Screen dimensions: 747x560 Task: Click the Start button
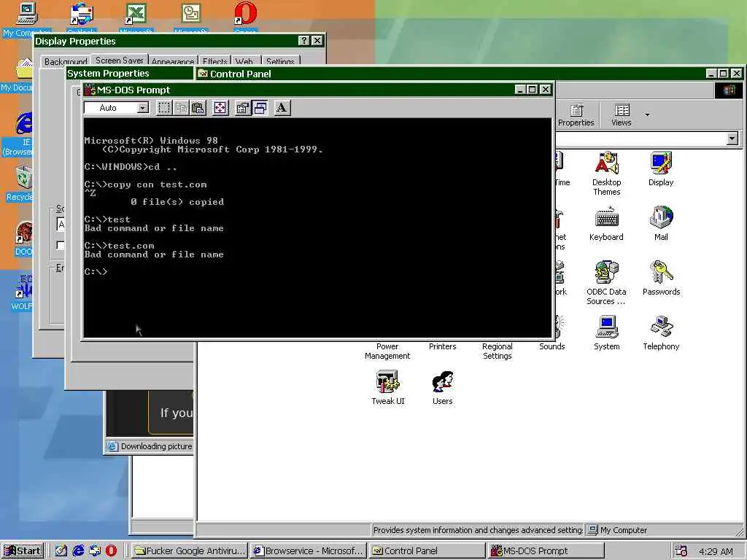tap(23, 551)
